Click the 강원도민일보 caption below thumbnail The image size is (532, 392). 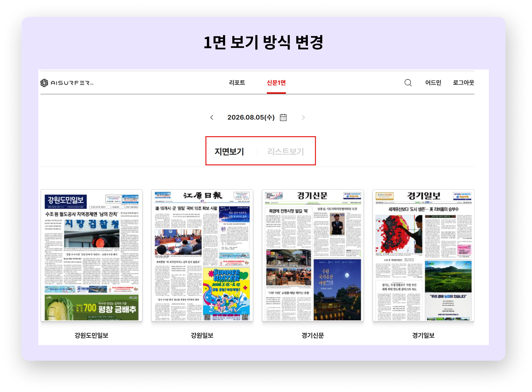91,335
